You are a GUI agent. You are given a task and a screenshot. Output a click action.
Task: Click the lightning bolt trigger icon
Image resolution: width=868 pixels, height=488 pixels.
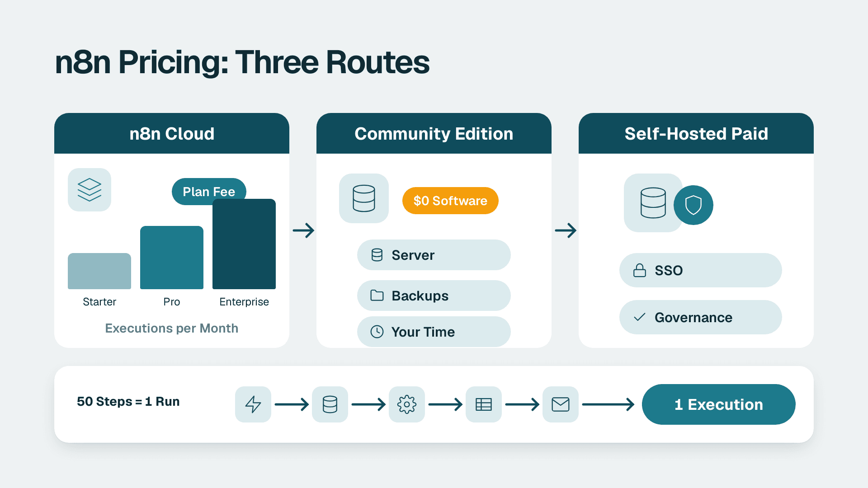click(253, 404)
